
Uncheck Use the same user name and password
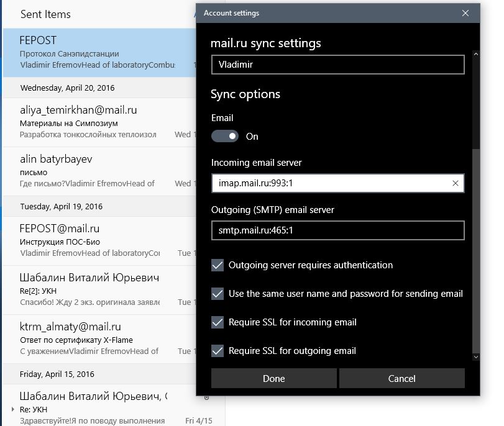218,294
